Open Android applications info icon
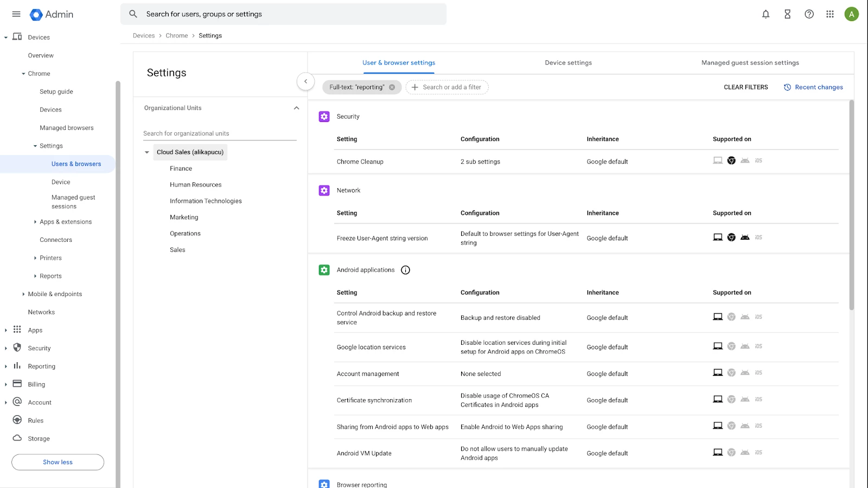This screenshot has height=488, width=868. pyautogui.click(x=405, y=270)
